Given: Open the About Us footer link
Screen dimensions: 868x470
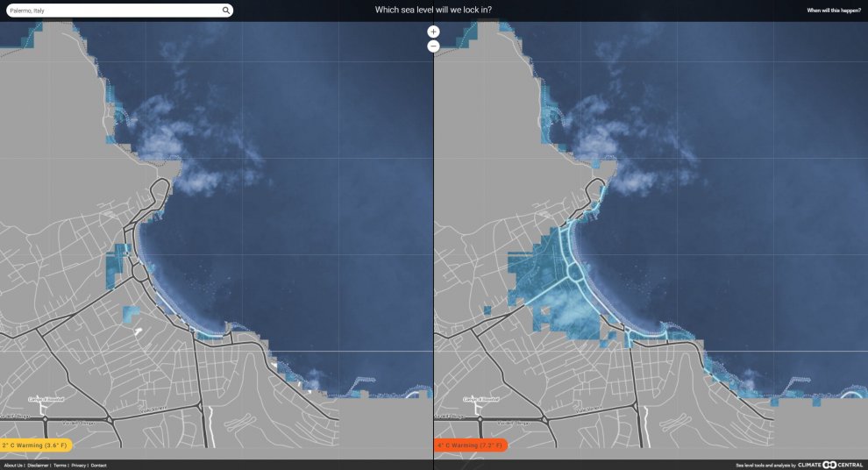Looking at the screenshot, I should coord(13,466).
